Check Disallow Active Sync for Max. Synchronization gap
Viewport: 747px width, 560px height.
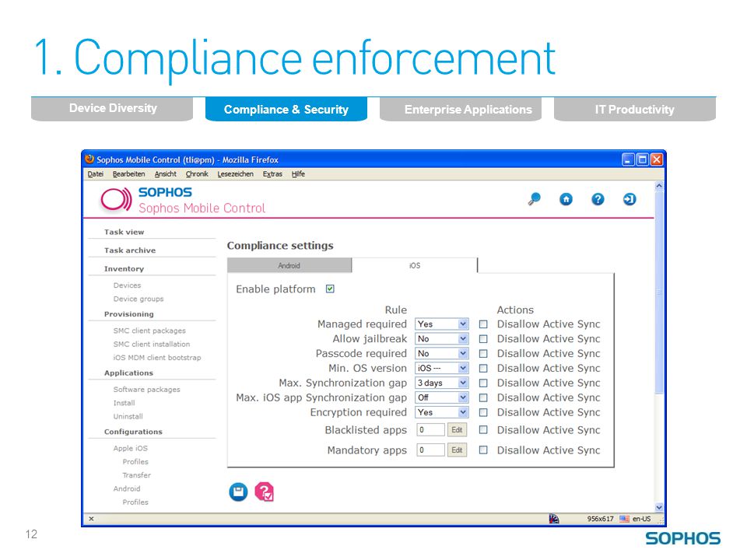tap(483, 383)
